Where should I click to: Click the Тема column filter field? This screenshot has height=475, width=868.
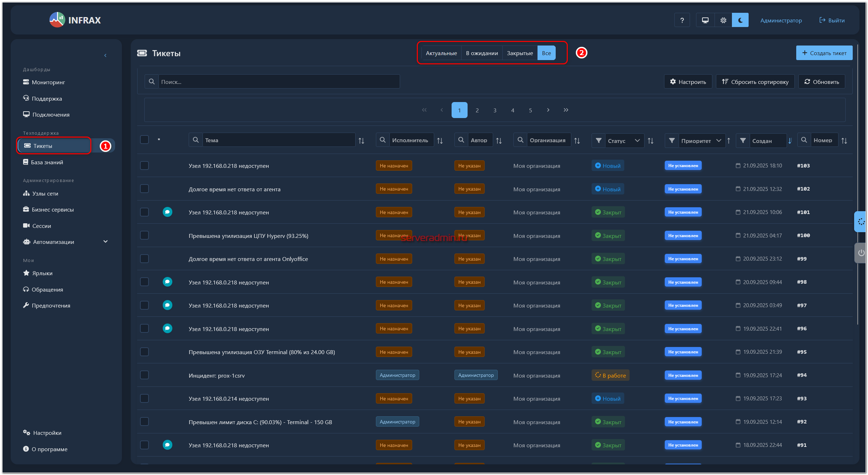279,140
